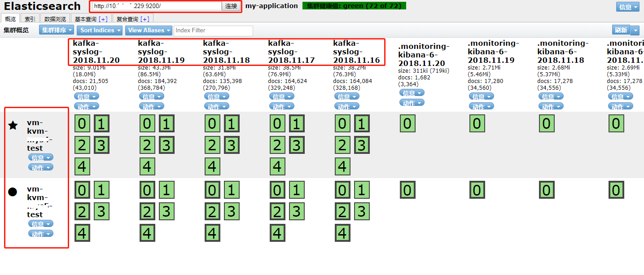The image size is (644, 275).
Task: Switch to the 复合查询 tab
Action: tap(127, 19)
